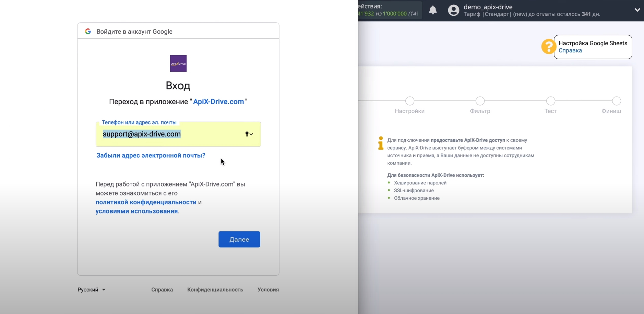Viewport: 644px width, 314px height.
Task: Click the notification bell icon
Action: (433, 10)
